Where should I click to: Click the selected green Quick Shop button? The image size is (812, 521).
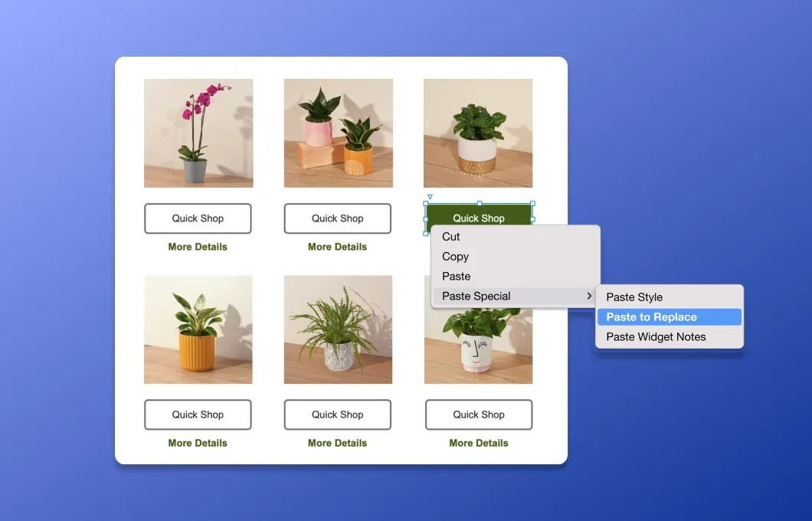coord(479,218)
